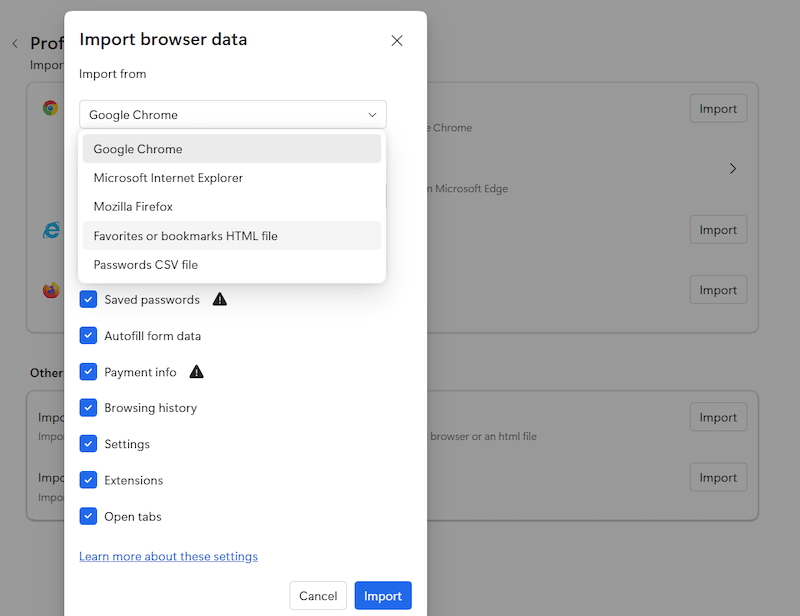800x616 pixels.
Task: Click the Cancel button
Action: coord(318,595)
